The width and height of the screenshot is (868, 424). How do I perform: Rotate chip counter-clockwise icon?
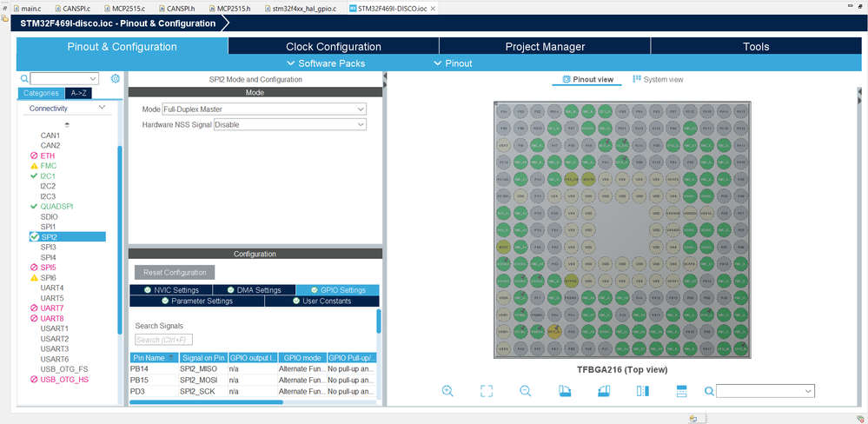[x=603, y=391]
